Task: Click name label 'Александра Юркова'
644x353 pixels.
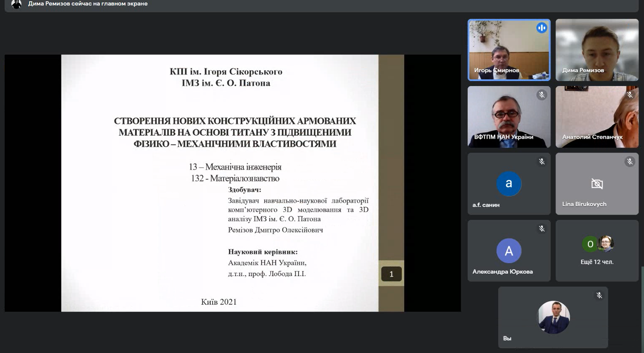Action: [x=502, y=272]
